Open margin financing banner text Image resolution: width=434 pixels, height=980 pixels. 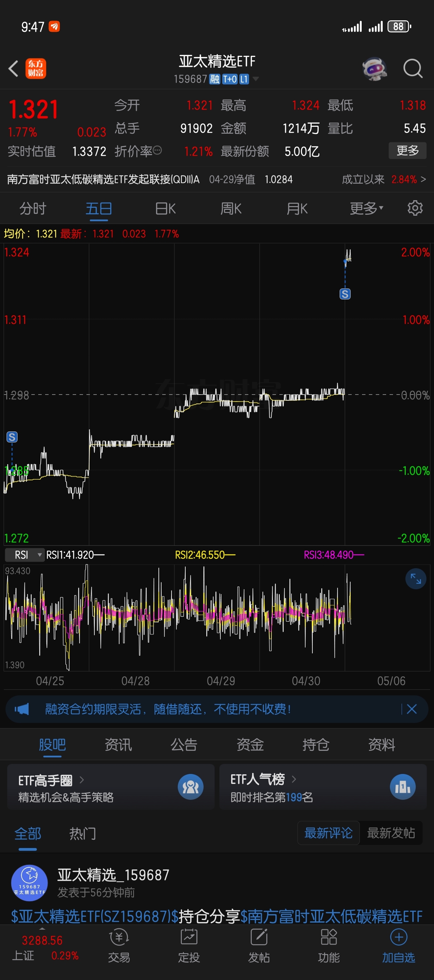[x=168, y=709]
